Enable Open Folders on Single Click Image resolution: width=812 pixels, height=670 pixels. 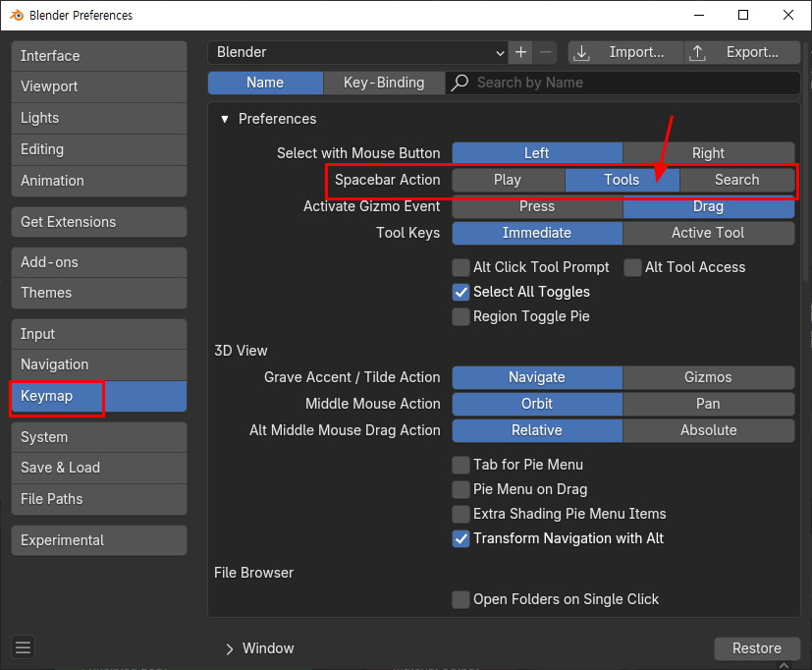pyautogui.click(x=460, y=599)
